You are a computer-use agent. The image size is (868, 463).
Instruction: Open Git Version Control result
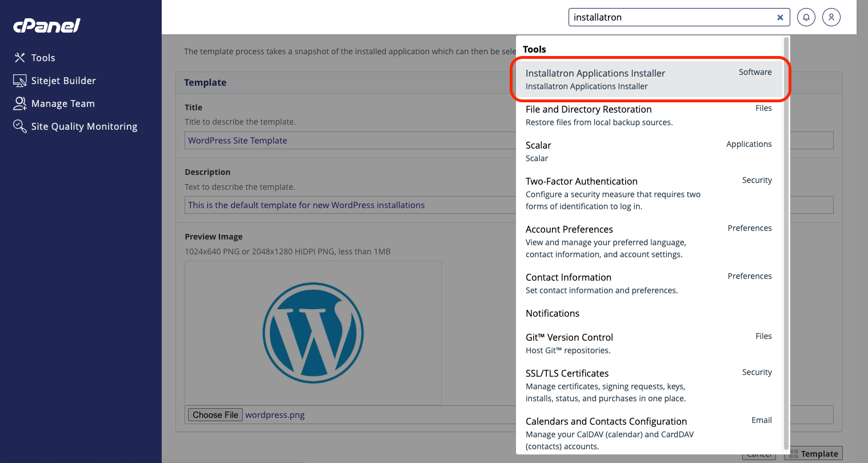649,344
